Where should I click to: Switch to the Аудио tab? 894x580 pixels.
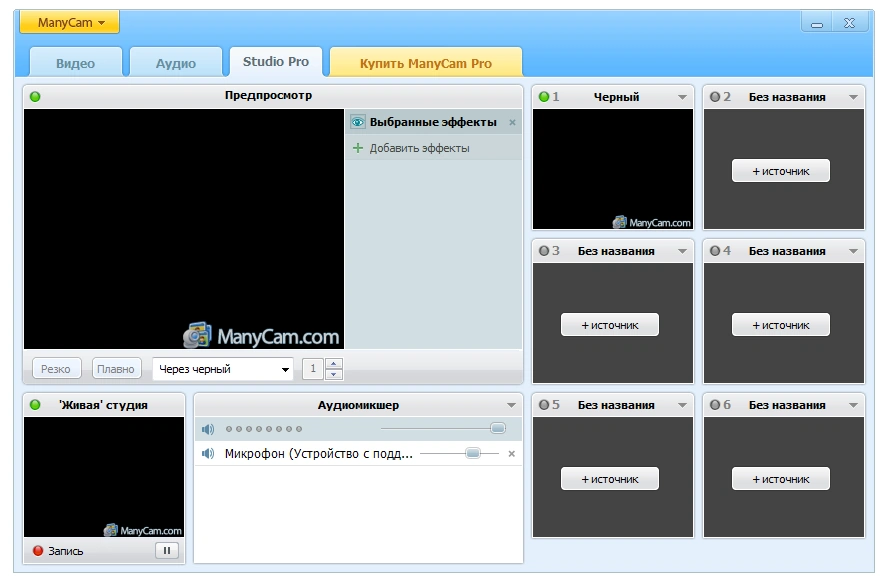click(x=176, y=63)
